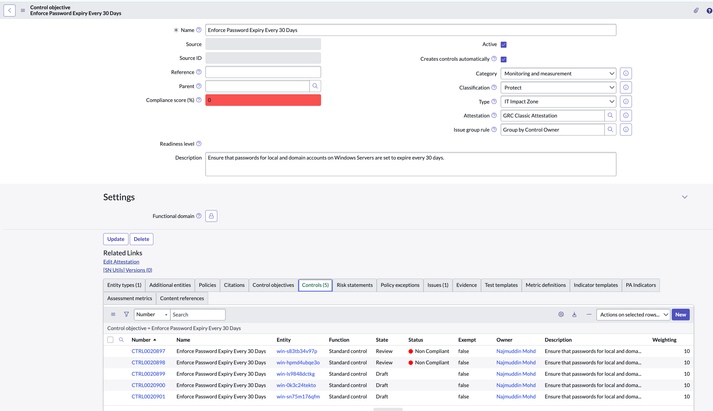This screenshot has width=713, height=411.
Task: Select all rows checkbox in Controls list
Action: (x=110, y=340)
